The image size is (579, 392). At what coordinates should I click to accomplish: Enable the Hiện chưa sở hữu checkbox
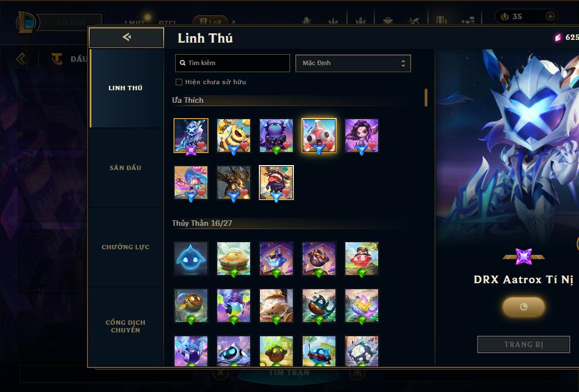[179, 82]
